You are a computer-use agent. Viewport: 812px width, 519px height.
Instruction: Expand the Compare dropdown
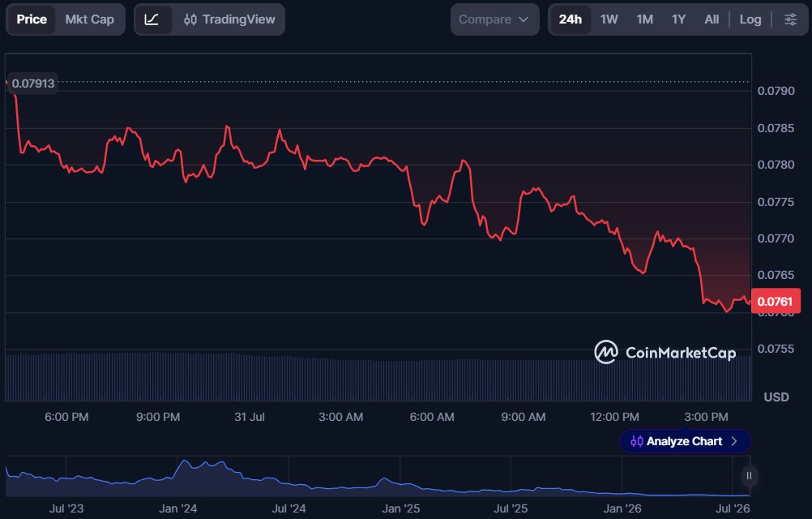pos(494,19)
